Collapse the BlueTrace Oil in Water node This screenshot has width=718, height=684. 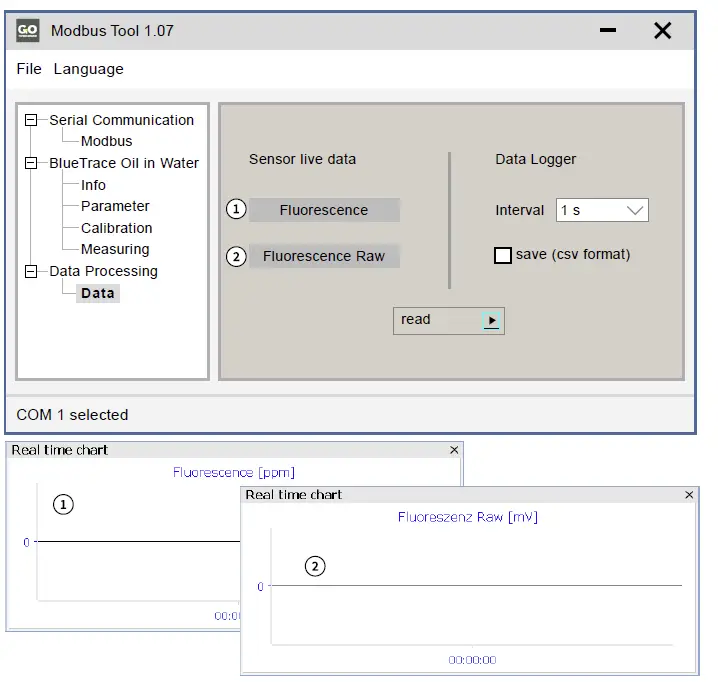click(31, 163)
